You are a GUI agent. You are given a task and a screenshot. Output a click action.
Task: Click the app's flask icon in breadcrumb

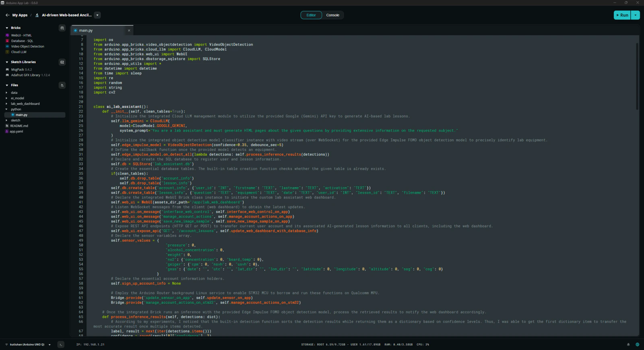[x=37, y=15]
